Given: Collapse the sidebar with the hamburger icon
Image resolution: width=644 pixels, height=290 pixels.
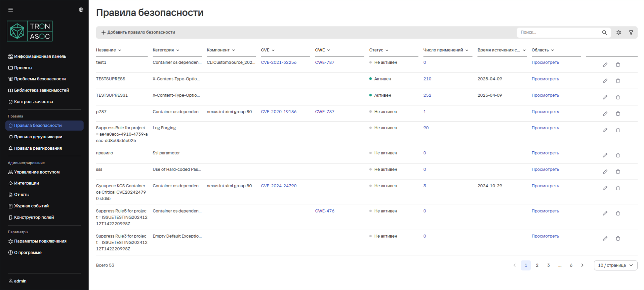Looking at the screenshot, I should click(x=10, y=10).
